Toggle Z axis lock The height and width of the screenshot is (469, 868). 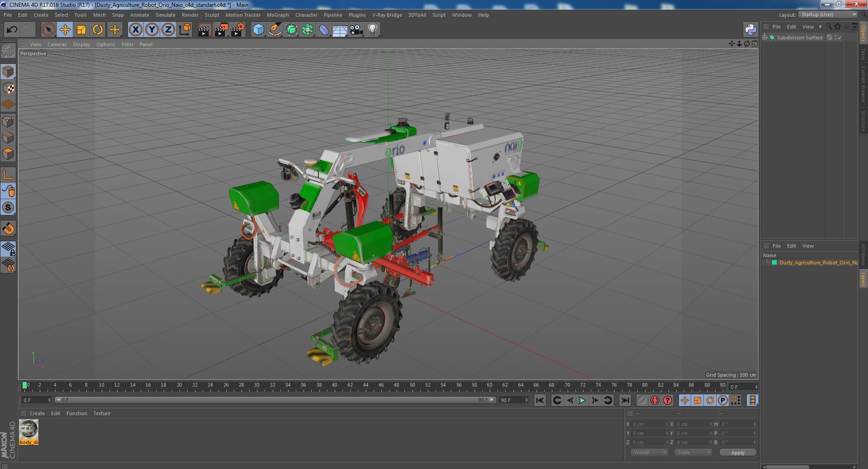pyautogui.click(x=168, y=30)
